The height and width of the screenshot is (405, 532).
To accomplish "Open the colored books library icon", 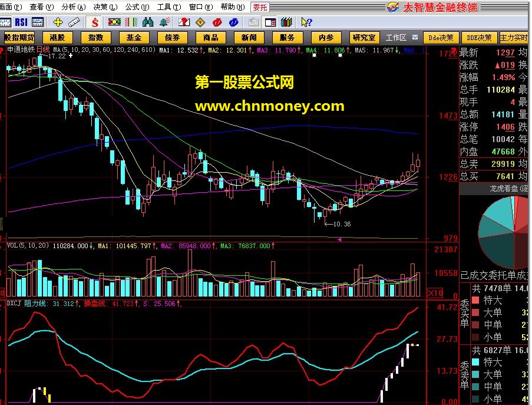I will (286, 22).
